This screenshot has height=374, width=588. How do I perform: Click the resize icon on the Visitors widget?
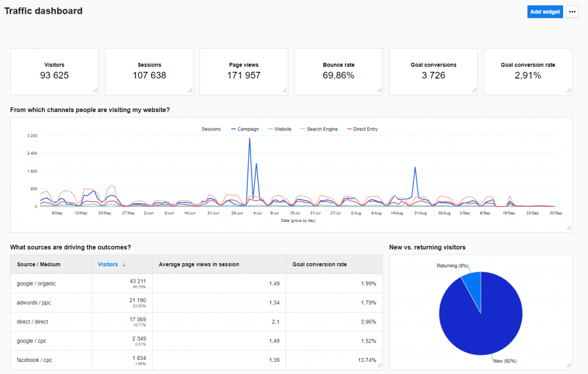click(x=95, y=91)
